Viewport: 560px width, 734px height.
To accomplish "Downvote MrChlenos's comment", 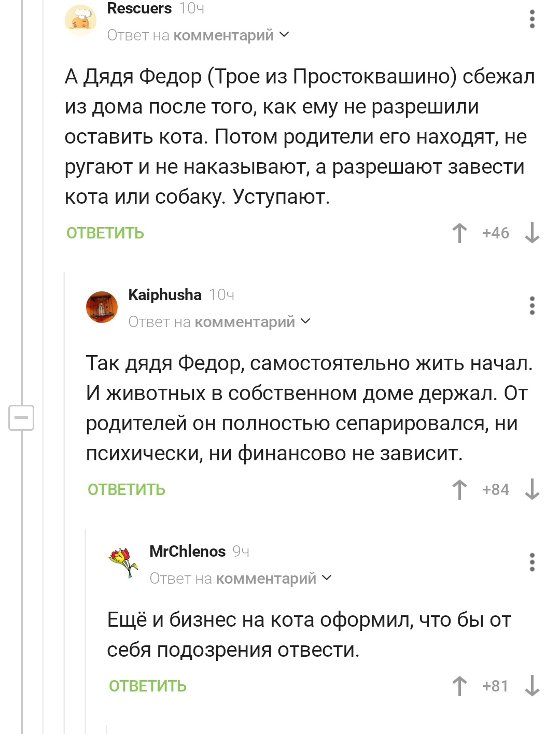I will 532,686.
